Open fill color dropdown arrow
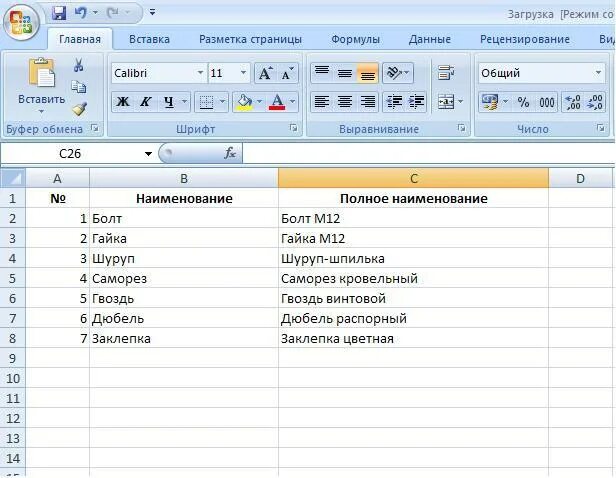The width and height of the screenshot is (616, 478). click(x=260, y=102)
